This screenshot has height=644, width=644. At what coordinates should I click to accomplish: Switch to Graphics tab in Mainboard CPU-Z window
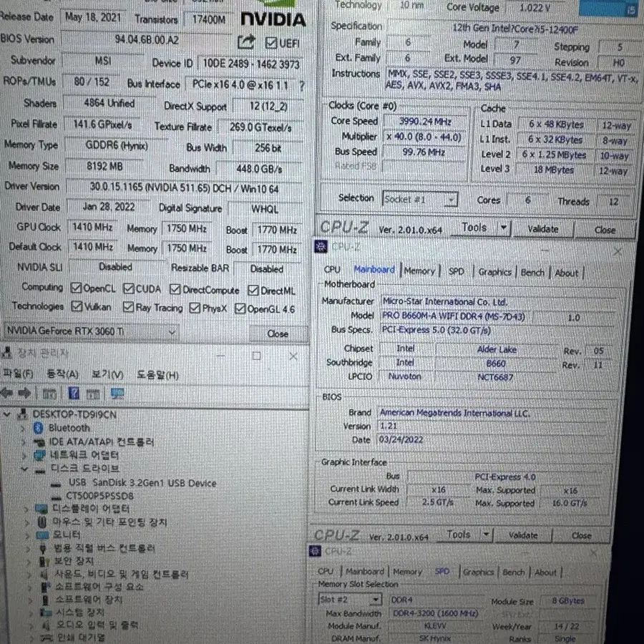pos(495,272)
